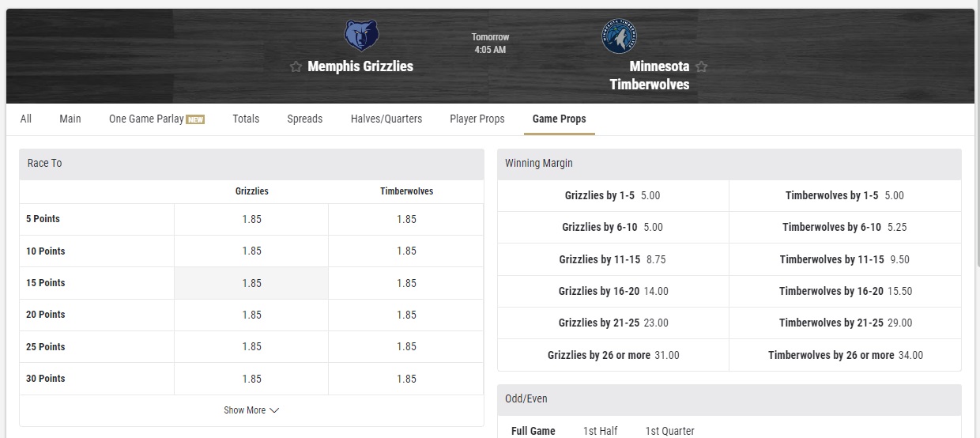
Task: Bet Grizzlies race to 5 Points
Action: (x=251, y=219)
